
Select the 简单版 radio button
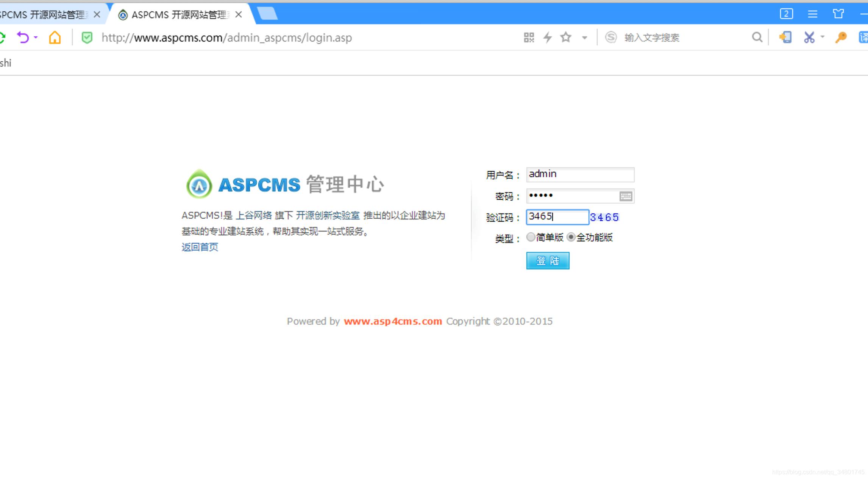(x=531, y=237)
